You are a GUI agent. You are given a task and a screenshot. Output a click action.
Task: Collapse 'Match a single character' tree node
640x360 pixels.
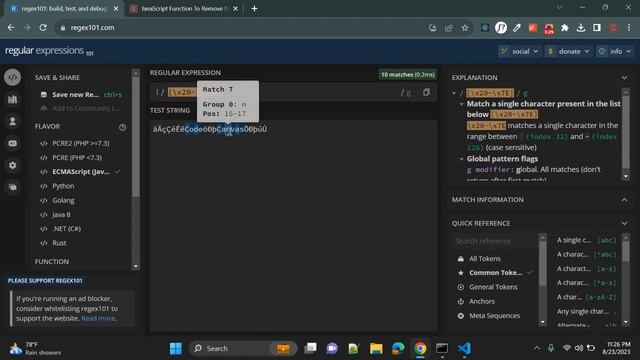[x=462, y=104]
